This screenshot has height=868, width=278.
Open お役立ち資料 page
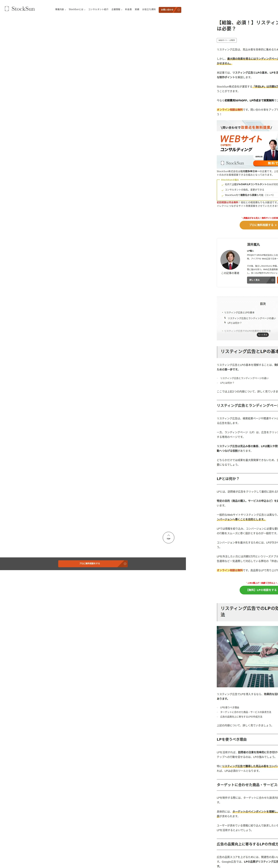[x=149, y=9]
